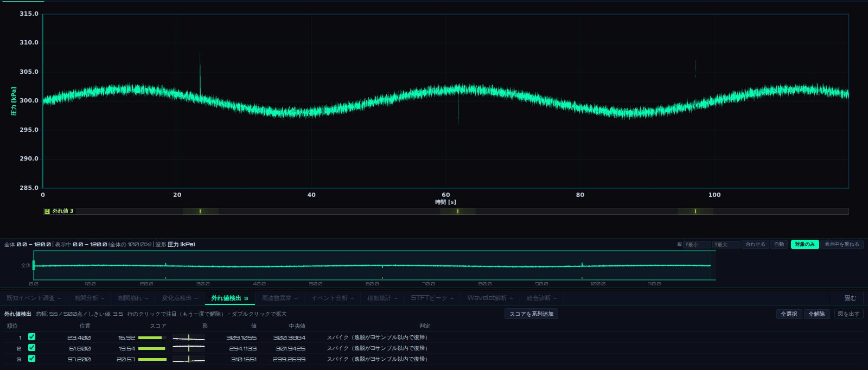868x370 pixels.
Task: Click the 全解除 button
Action: pyautogui.click(x=816, y=314)
